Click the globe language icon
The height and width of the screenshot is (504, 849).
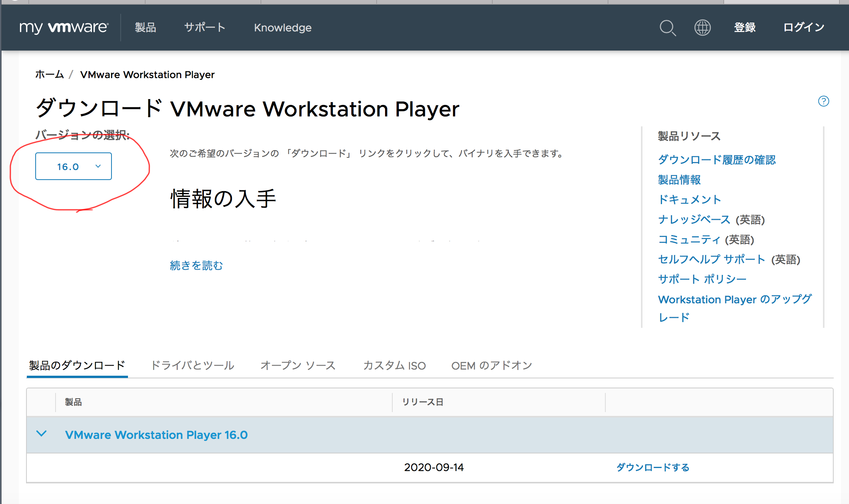point(702,28)
